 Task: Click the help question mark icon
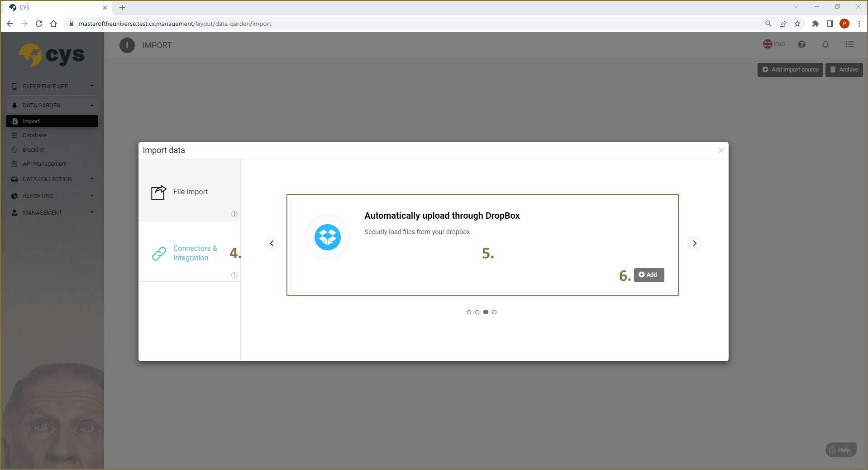(x=801, y=44)
